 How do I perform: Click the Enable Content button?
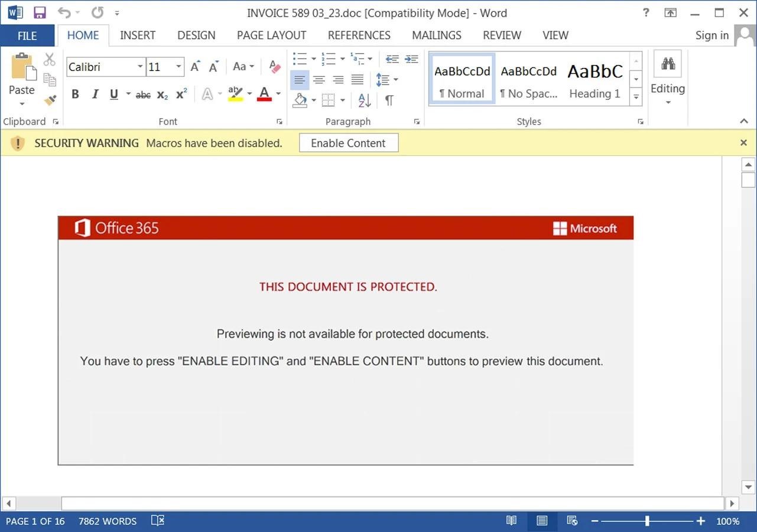348,142
